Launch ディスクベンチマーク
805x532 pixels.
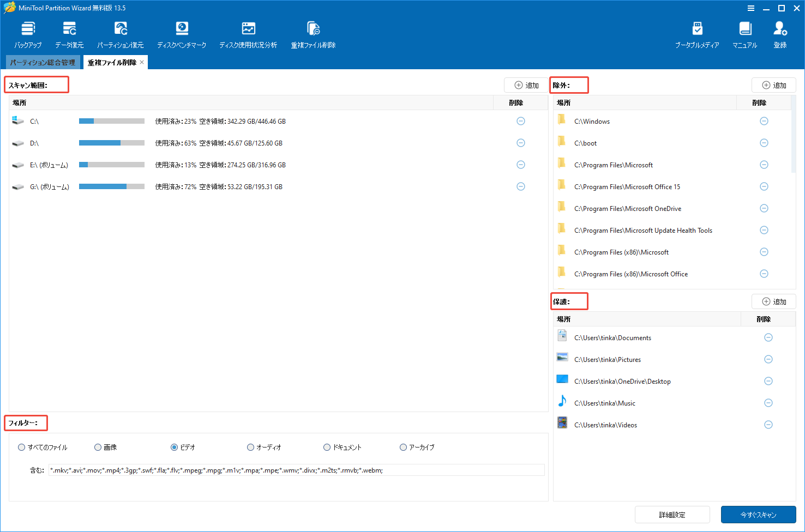pos(182,33)
